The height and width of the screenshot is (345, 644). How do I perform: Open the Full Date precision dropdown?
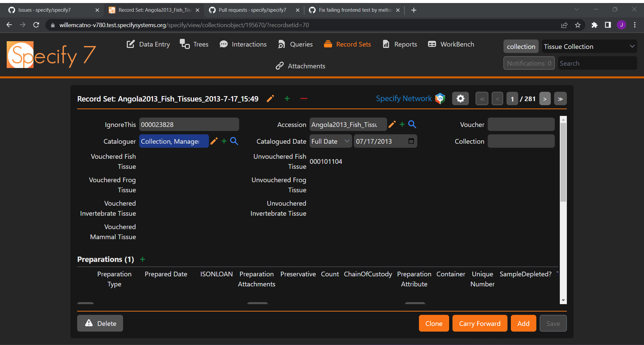(x=330, y=141)
